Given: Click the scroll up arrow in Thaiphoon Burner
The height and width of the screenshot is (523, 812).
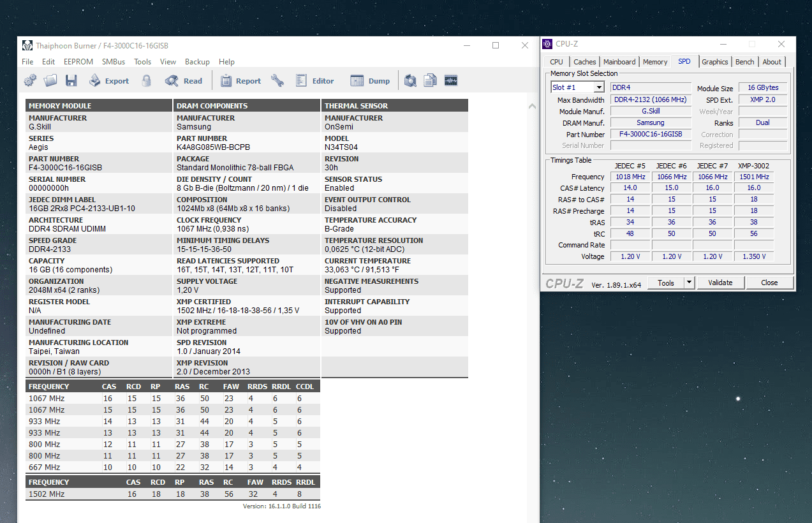Looking at the screenshot, I should pos(533,107).
